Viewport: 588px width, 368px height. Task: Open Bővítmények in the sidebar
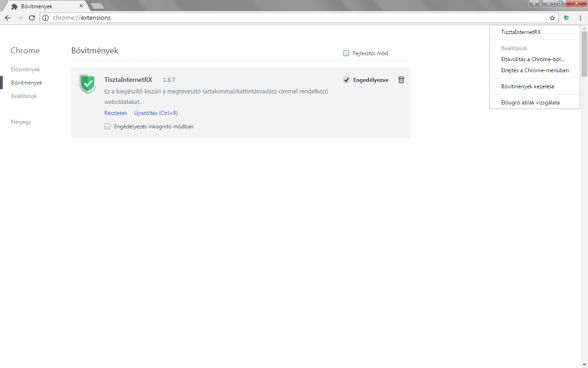click(x=27, y=83)
